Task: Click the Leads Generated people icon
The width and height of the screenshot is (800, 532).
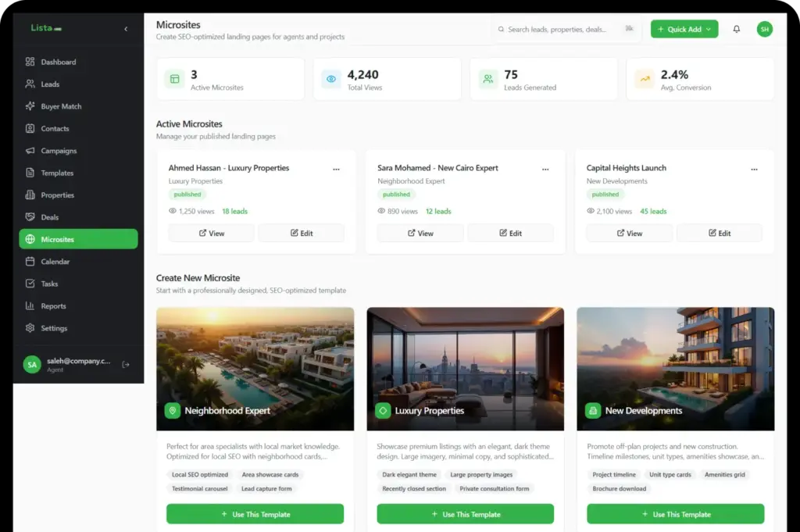Action: 488,79
